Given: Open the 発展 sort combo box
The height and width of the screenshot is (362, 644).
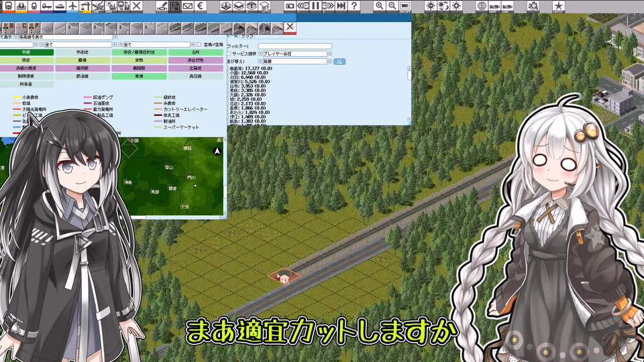Looking at the screenshot, I should (x=294, y=62).
